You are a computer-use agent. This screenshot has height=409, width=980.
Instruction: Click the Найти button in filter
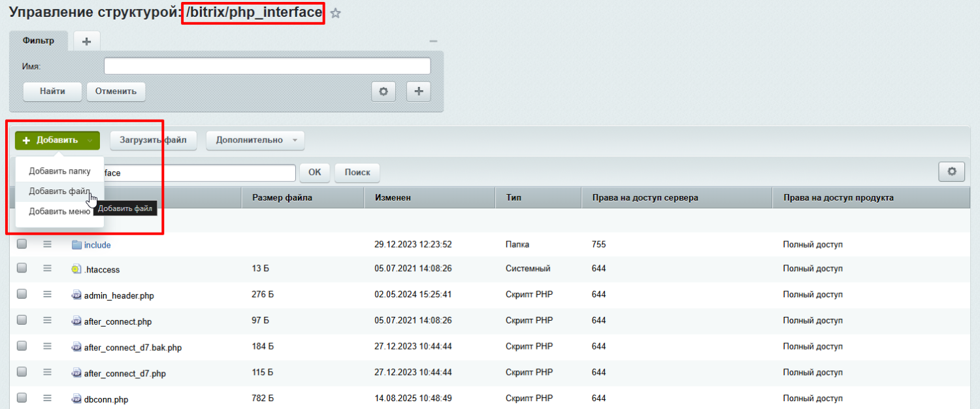(52, 91)
